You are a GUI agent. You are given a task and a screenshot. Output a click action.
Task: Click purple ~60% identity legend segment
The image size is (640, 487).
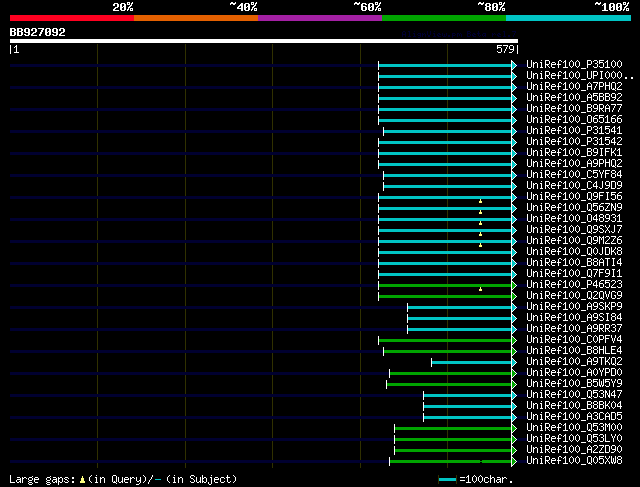(x=320, y=18)
